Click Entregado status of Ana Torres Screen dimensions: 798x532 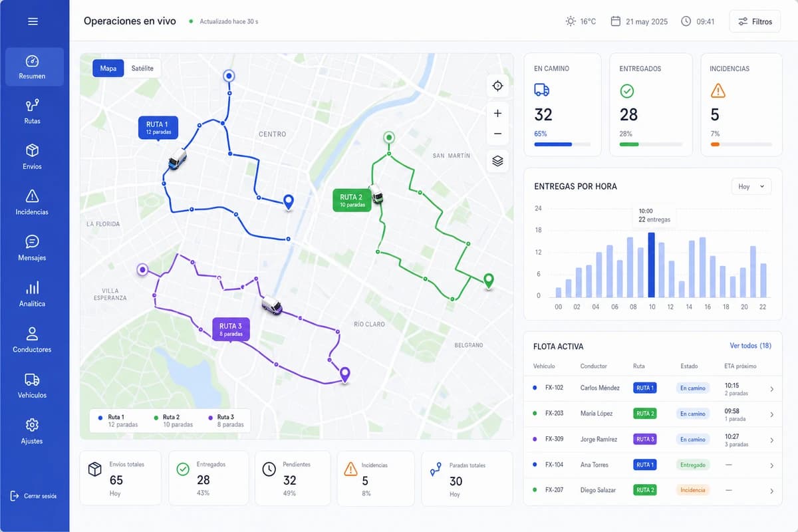click(x=693, y=465)
